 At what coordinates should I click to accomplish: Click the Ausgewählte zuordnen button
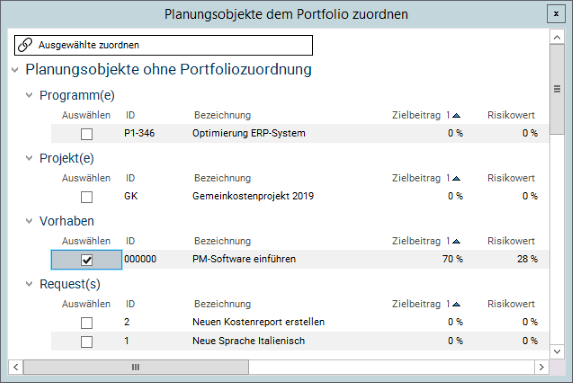pos(163,45)
